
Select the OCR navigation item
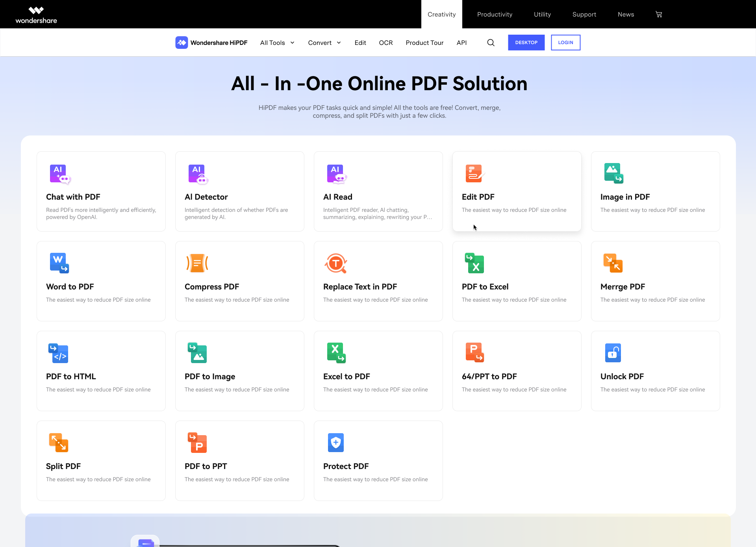pos(385,43)
